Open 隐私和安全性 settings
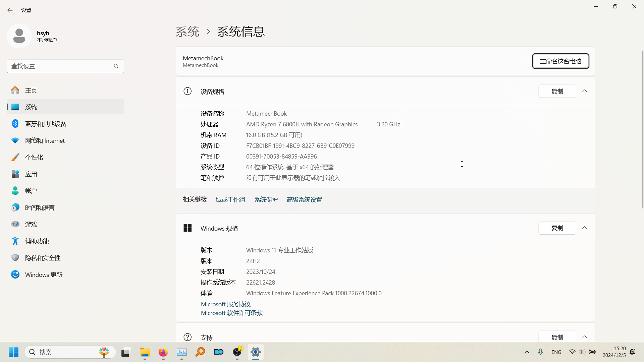This screenshot has height=362, width=644. pyautogui.click(x=65, y=258)
